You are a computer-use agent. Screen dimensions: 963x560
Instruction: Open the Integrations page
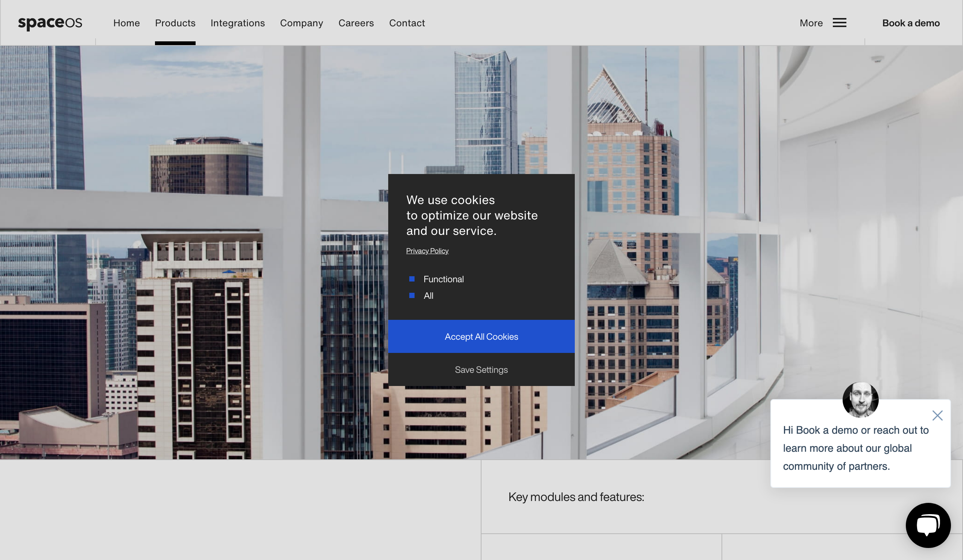click(x=238, y=23)
